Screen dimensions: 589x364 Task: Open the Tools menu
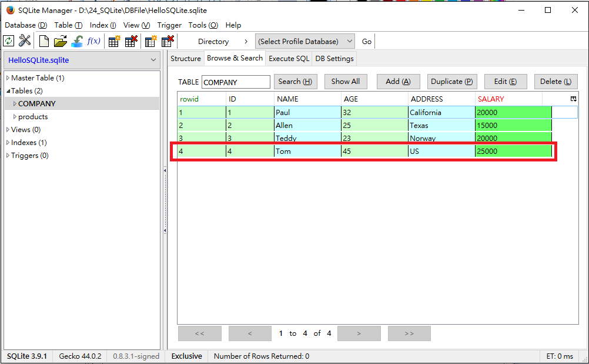coord(203,25)
